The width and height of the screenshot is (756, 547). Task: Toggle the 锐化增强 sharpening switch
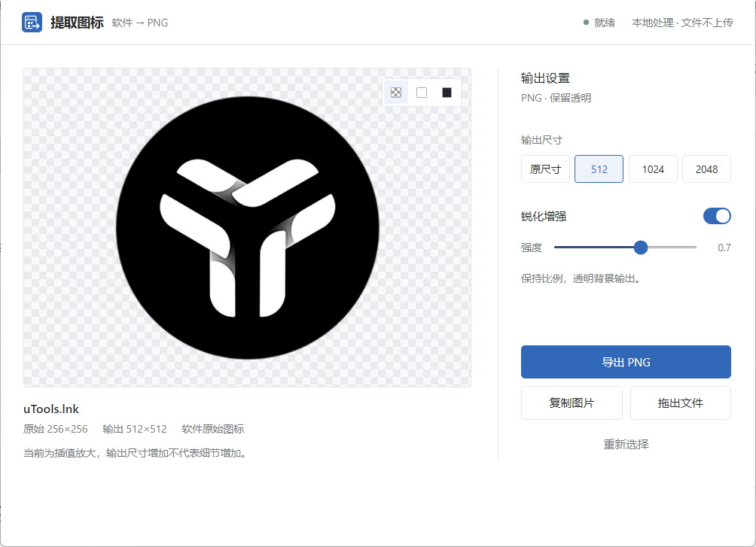pos(717,216)
